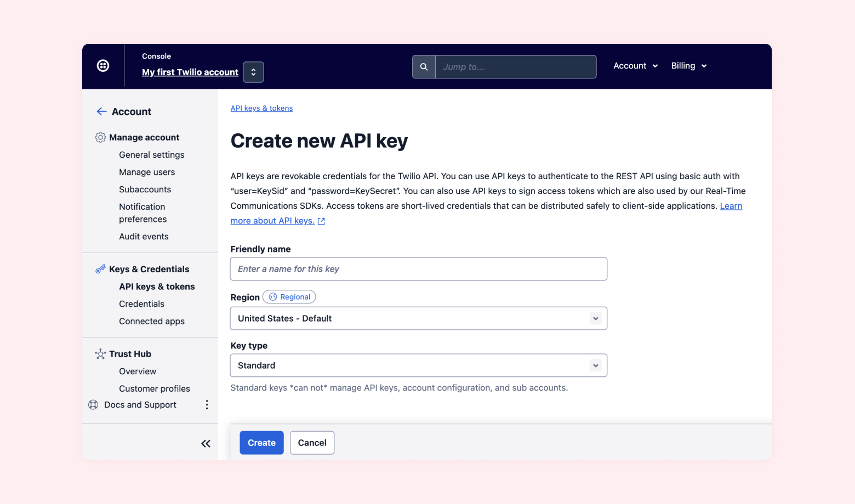Click the Friendly name label
The image size is (855, 504).
coord(260,249)
